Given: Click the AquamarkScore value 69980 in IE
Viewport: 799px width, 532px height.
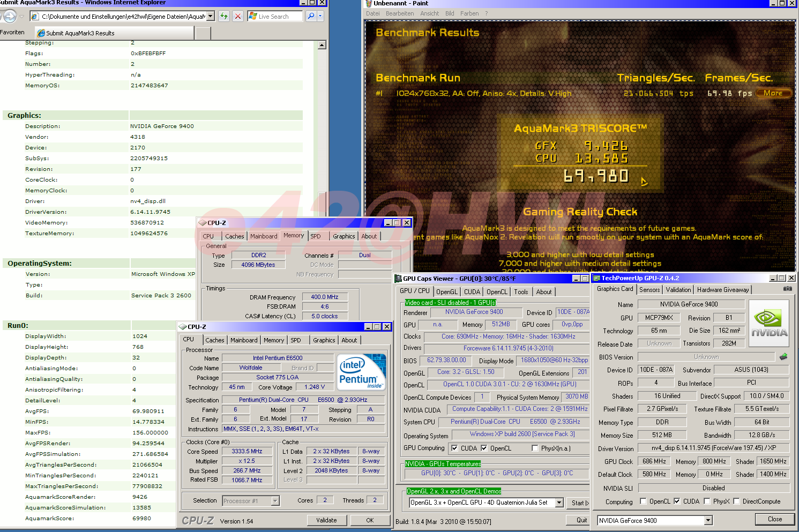Looking at the screenshot, I should point(142,518).
